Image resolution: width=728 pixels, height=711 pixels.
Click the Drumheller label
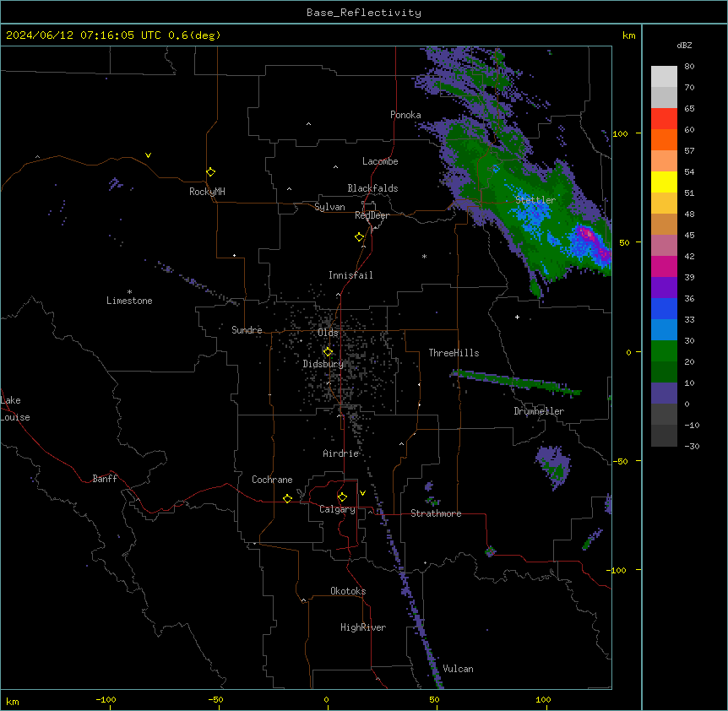click(x=539, y=411)
